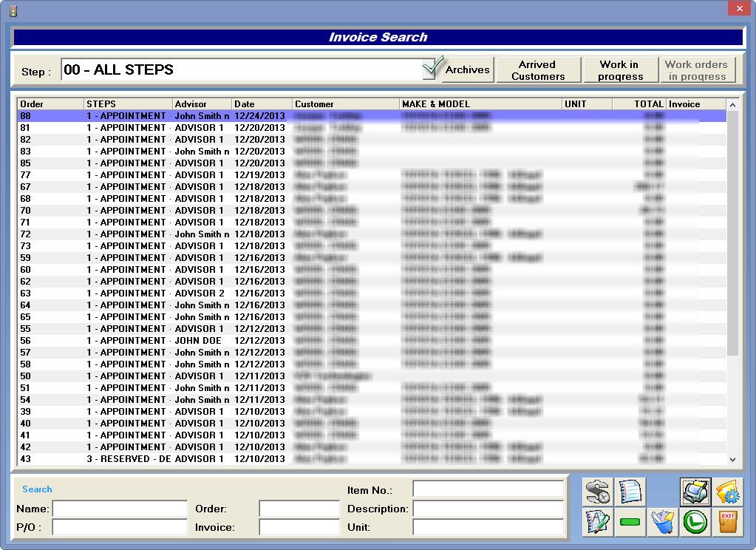Select order number 67 in the list

coord(372,187)
